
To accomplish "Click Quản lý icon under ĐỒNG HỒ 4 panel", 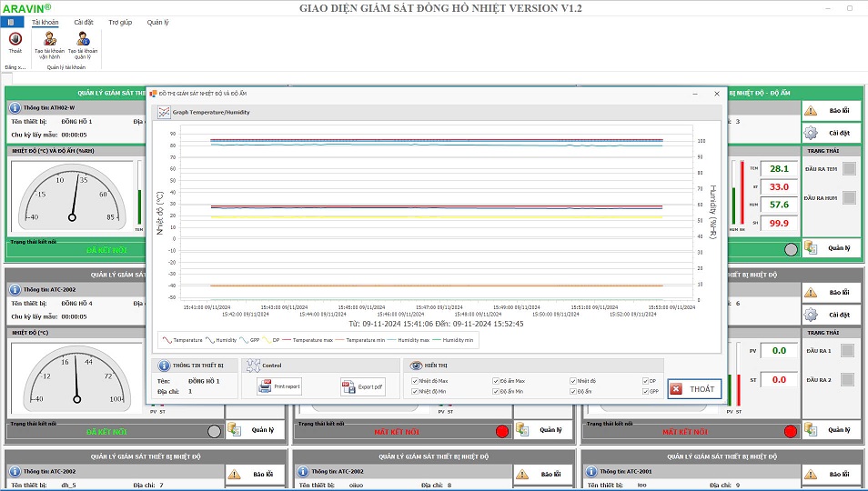I will (233, 430).
